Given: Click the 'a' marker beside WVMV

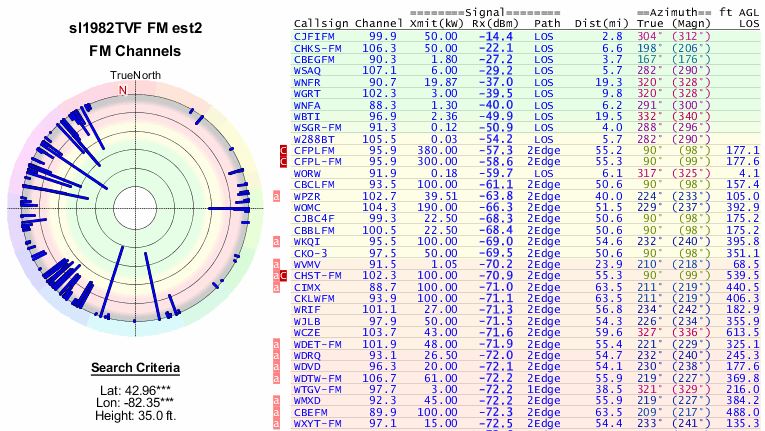Looking at the screenshot, I should pyautogui.click(x=278, y=264).
